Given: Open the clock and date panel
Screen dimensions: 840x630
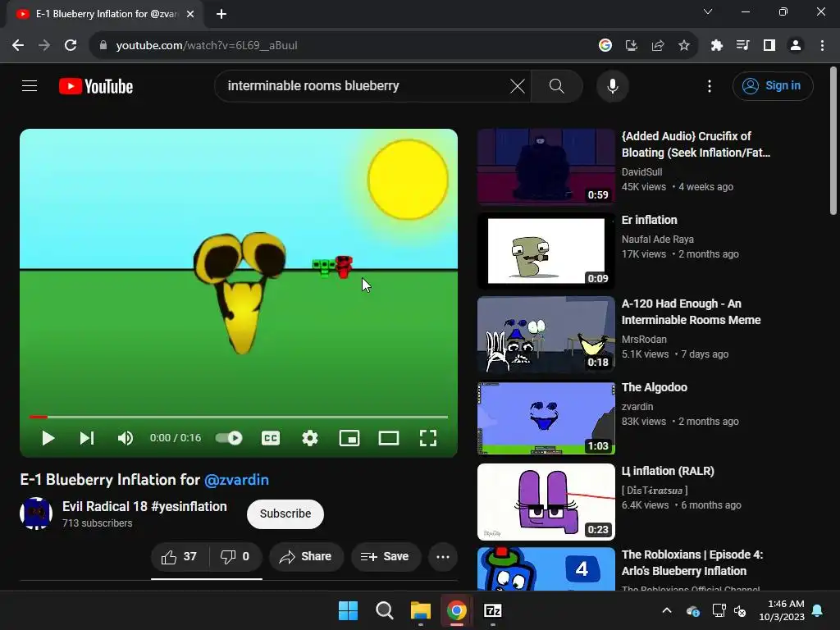Looking at the screenshot, I should 782,610.
